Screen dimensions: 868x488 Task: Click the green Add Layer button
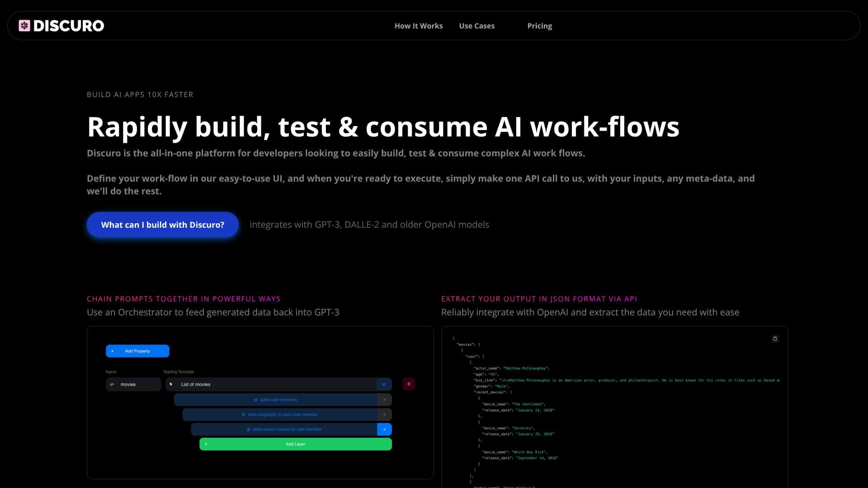pyautogui.click(x=296, y=444)
